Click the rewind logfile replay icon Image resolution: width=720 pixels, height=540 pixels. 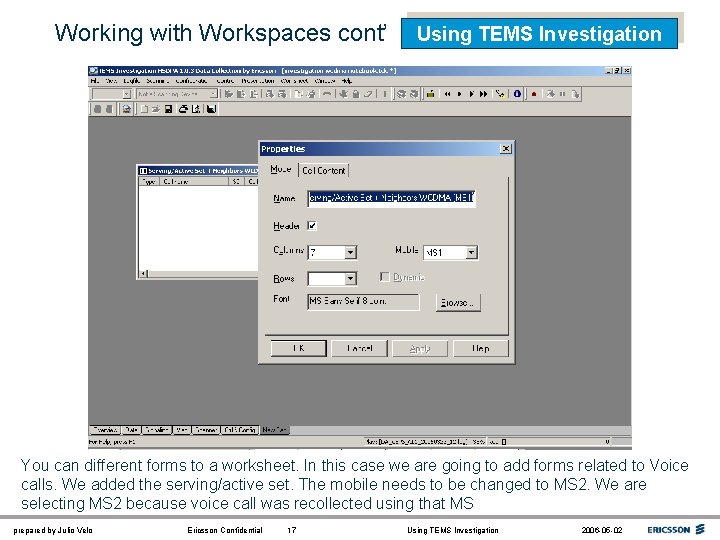click(447, 94)
